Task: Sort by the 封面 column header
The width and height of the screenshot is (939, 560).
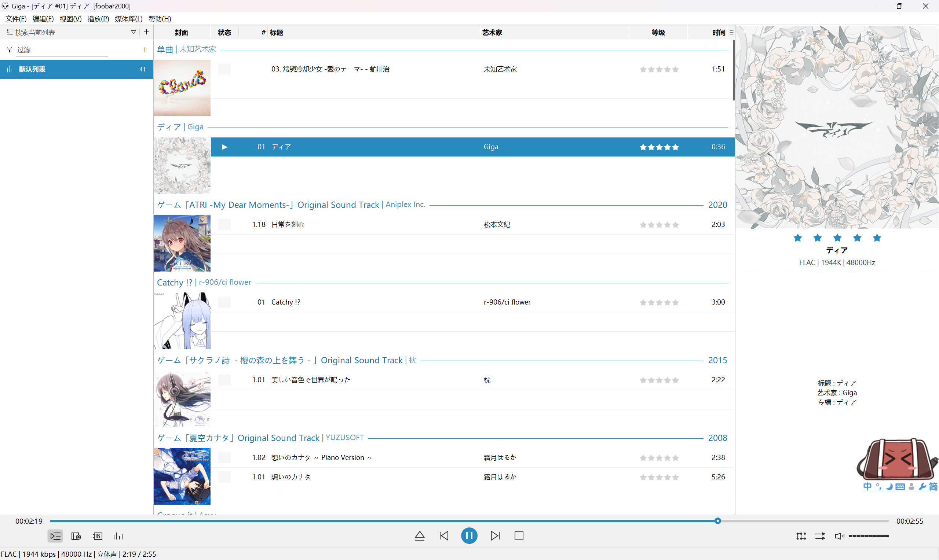Action: pos(182,33)
